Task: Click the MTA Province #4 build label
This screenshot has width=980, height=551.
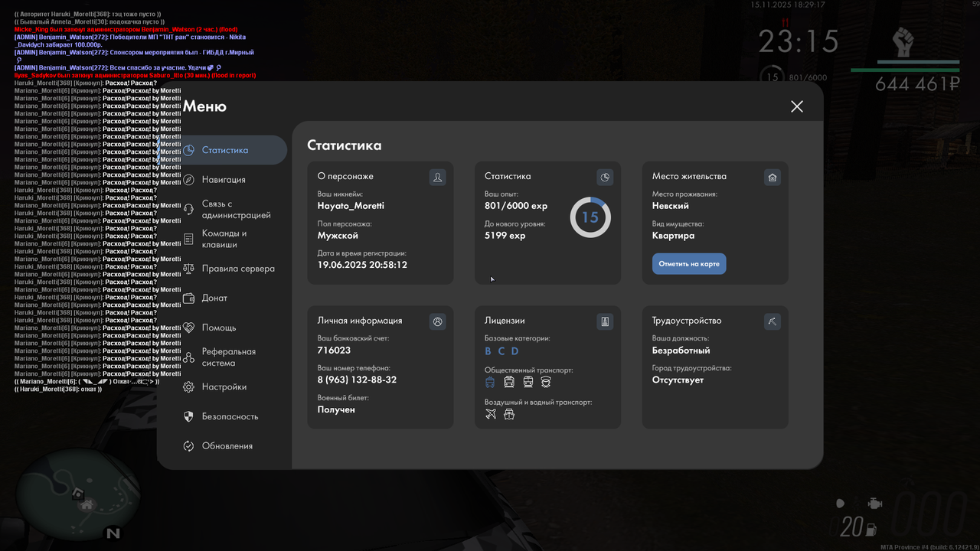Action: 929,546
